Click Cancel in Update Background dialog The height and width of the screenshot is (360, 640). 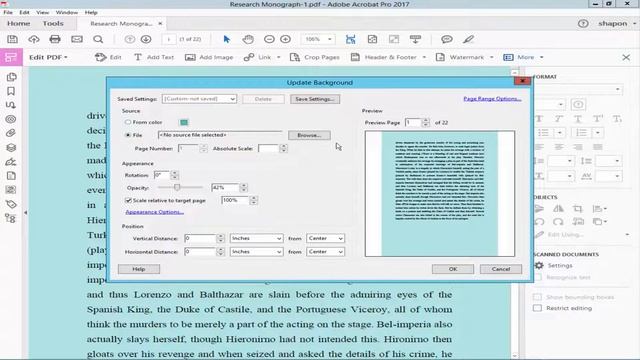click(501, 269)
